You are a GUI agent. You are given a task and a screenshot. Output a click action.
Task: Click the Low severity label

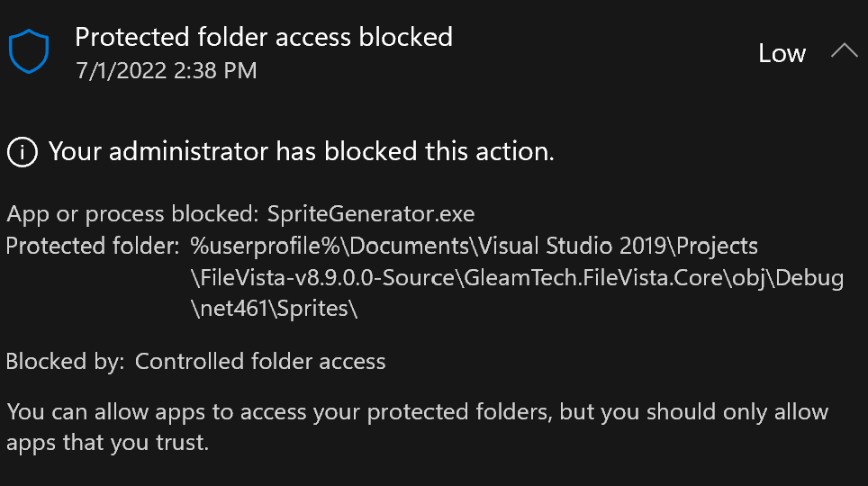(x=781, y=54)
